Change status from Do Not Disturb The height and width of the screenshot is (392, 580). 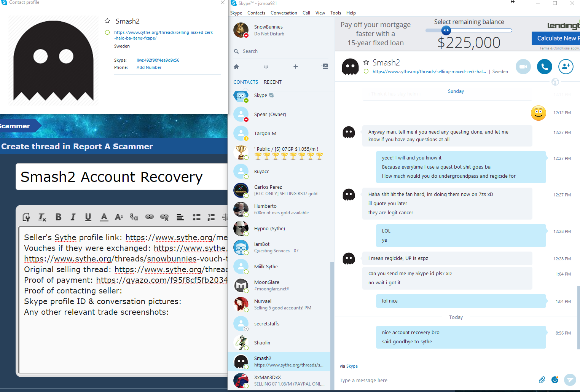269,34
